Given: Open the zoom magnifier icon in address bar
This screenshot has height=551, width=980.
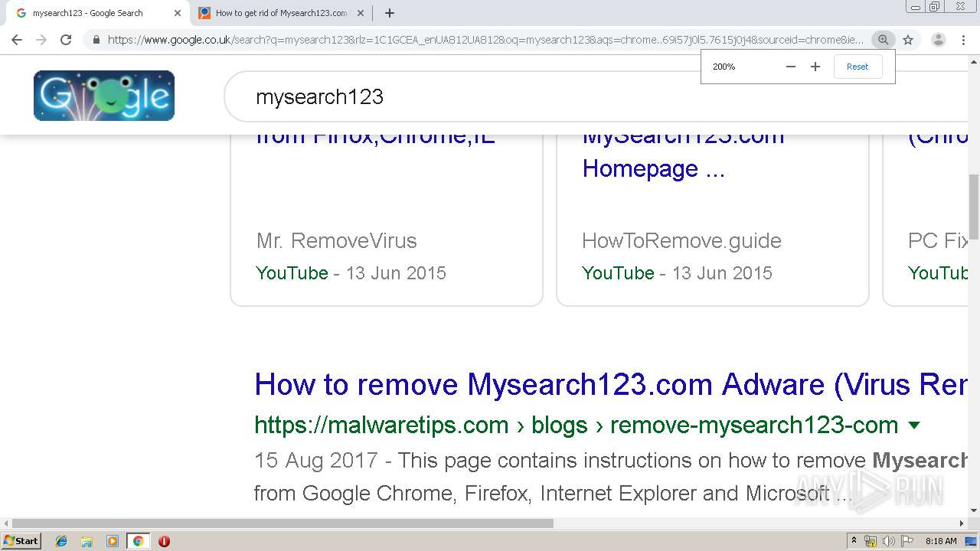Looking at the screenshot, I should point(884,40).
